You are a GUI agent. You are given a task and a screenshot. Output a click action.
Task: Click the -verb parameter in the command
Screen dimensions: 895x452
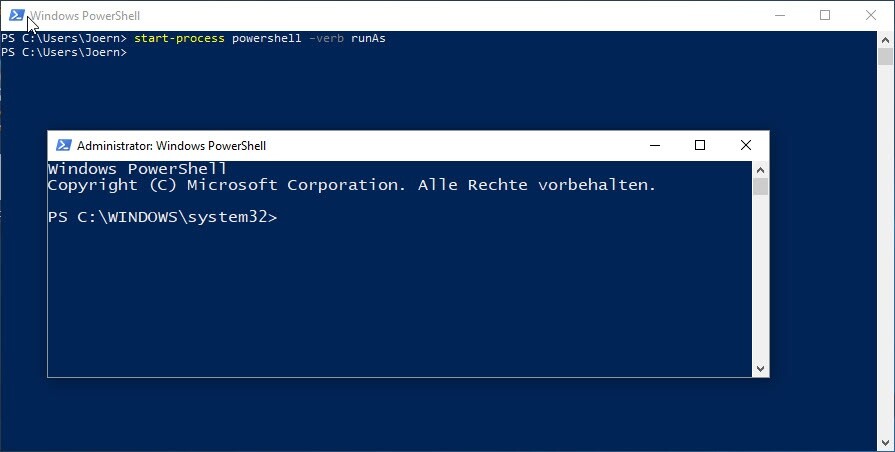pos(326,38)
